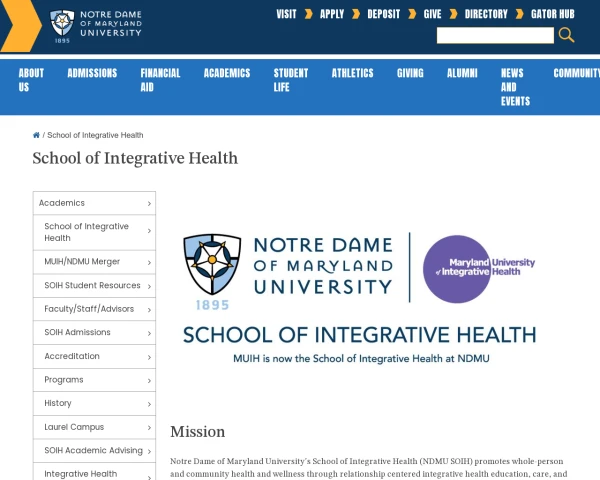Open the Visit link
Viewport: 600px width, 480px height.
tap(286, 14)
